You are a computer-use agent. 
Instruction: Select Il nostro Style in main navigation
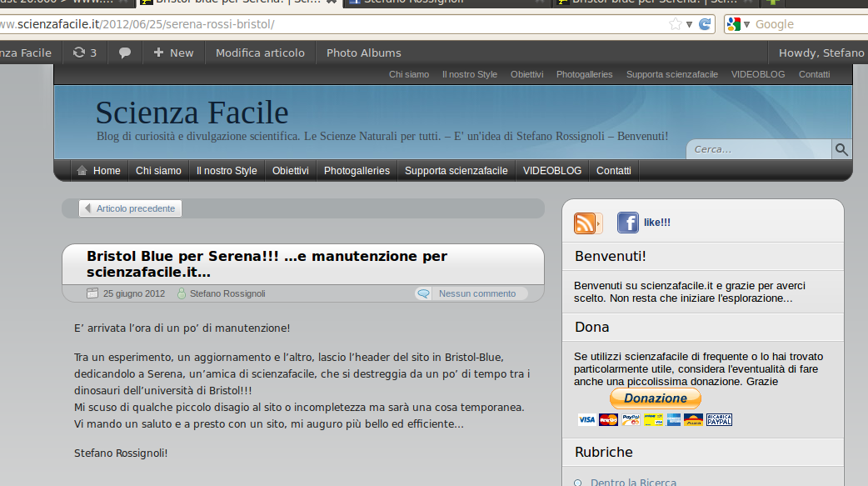(227, 171)
